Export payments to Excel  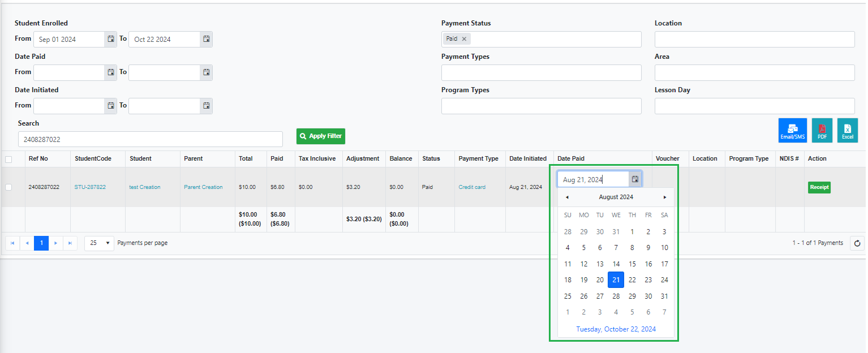pyautogui.click(x=848, y=130)
